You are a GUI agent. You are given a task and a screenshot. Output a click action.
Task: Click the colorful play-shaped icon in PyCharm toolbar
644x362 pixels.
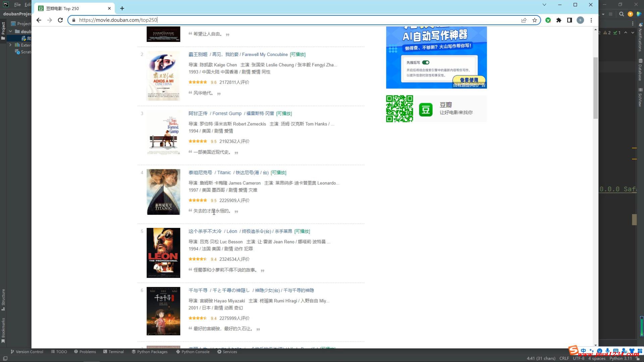point(639,14)
